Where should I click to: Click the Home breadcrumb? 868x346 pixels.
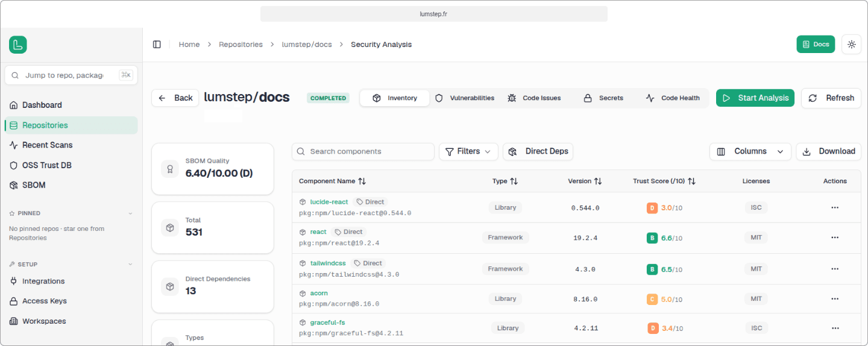pyautogui.click(x=189, y=45)
